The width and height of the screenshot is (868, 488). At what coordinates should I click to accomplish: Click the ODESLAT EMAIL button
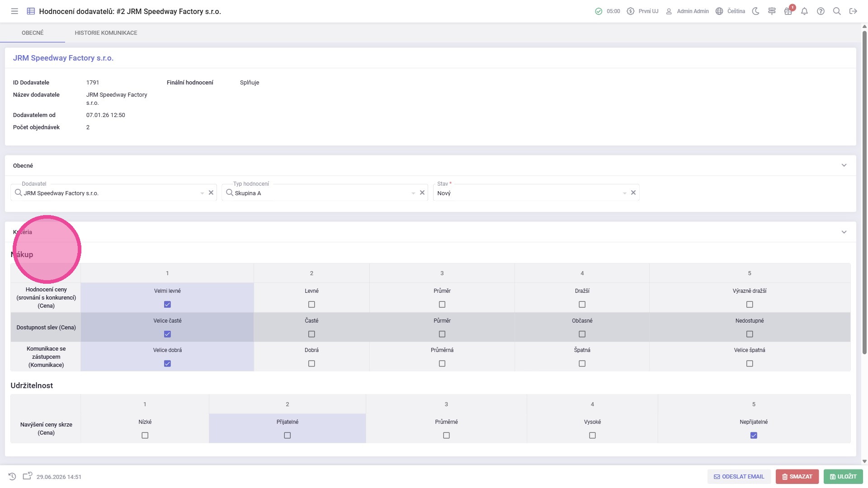[739, 477]
